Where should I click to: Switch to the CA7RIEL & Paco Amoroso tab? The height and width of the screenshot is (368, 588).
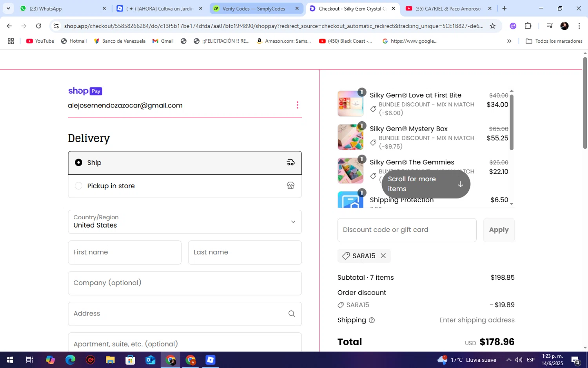click(x=448, y=8)
